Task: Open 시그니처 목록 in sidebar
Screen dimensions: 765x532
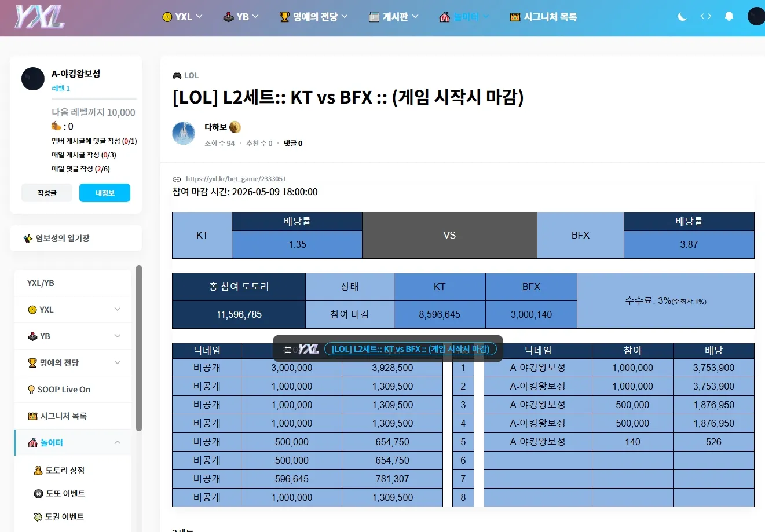Action: click(73, 416)
